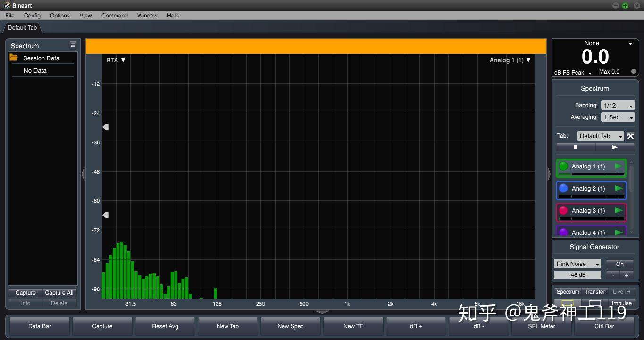This screenshot has height=340, width=644.
Task: Start the Analog 3 (1) measurement arrow
Action: [619, 210]
